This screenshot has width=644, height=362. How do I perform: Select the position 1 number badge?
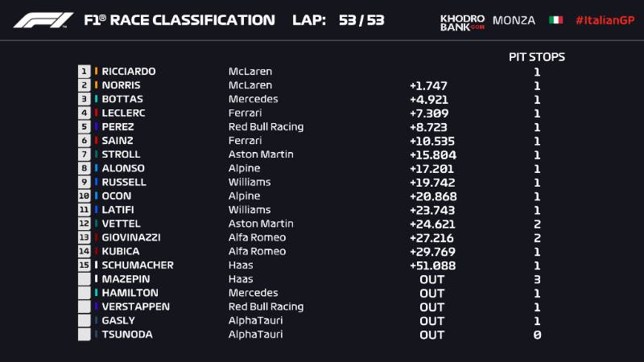(x=84, y=72)
